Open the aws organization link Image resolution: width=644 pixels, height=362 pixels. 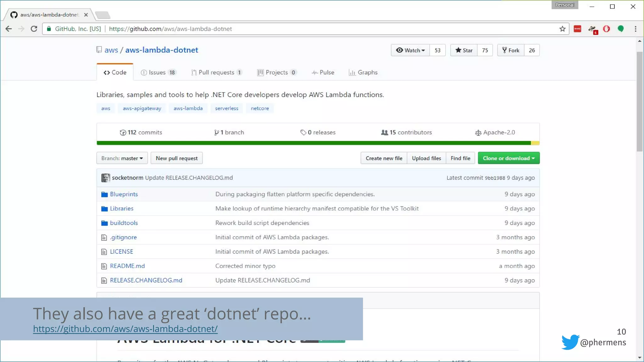pos(111,50)
